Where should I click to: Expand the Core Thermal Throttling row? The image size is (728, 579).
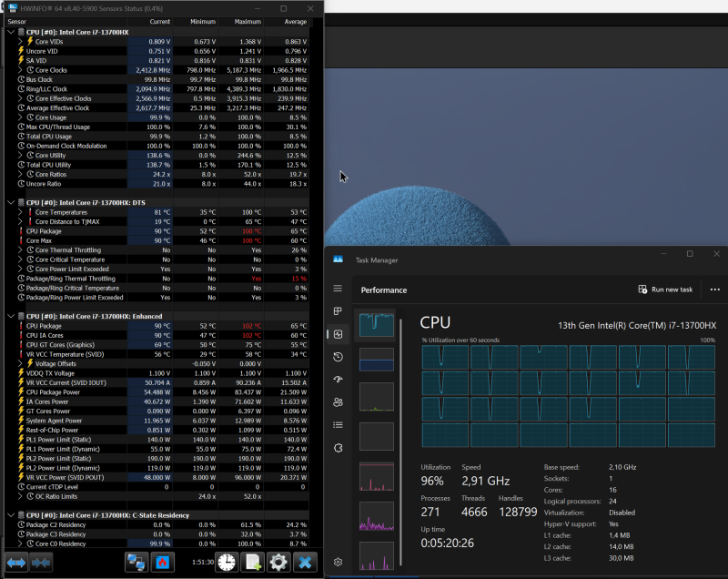(20, 249)
